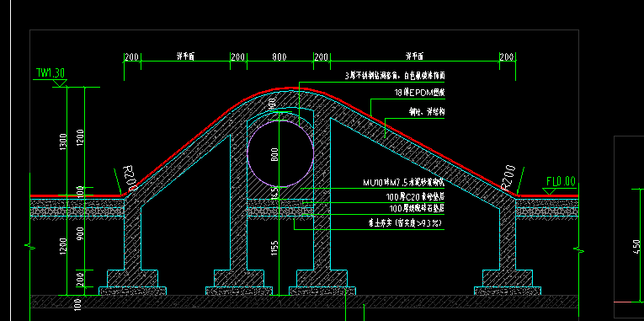Click the 素土夯实 (>93%) annotation
The width and height of the screenshot is (644, 321).
[406, 224]
